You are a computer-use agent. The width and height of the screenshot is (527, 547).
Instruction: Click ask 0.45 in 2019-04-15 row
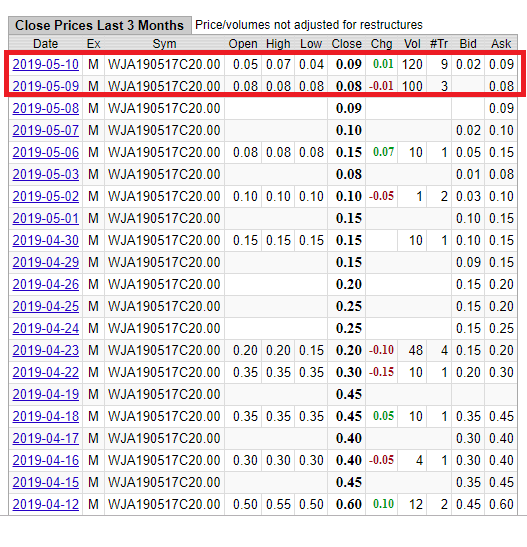501,482
